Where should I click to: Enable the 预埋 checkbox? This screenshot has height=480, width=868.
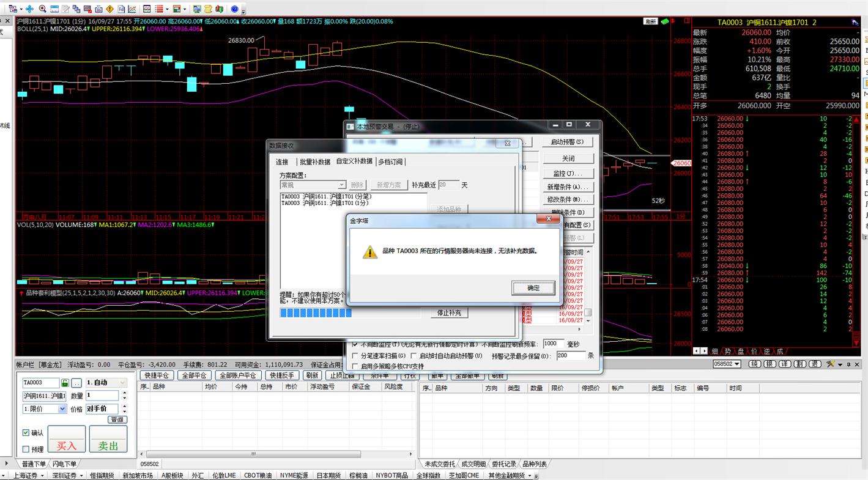tap(26, 449)
